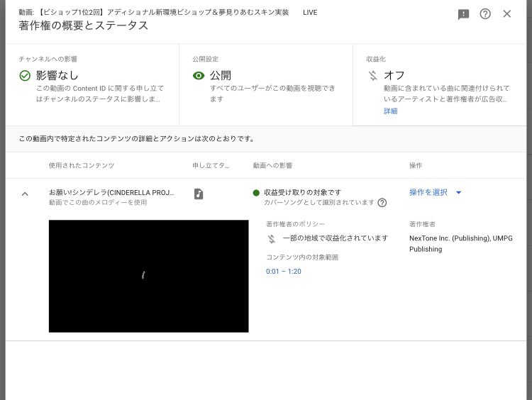
Task: Click the banner text この動画内で特定されたコンテンツの詳細...
Action: click(x=136, y=139)
